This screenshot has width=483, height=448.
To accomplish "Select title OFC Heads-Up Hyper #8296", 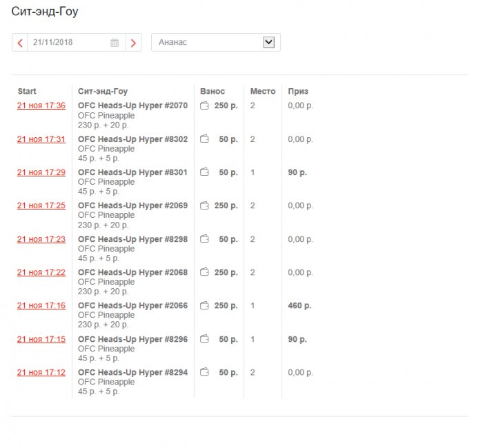I will 132,339.
